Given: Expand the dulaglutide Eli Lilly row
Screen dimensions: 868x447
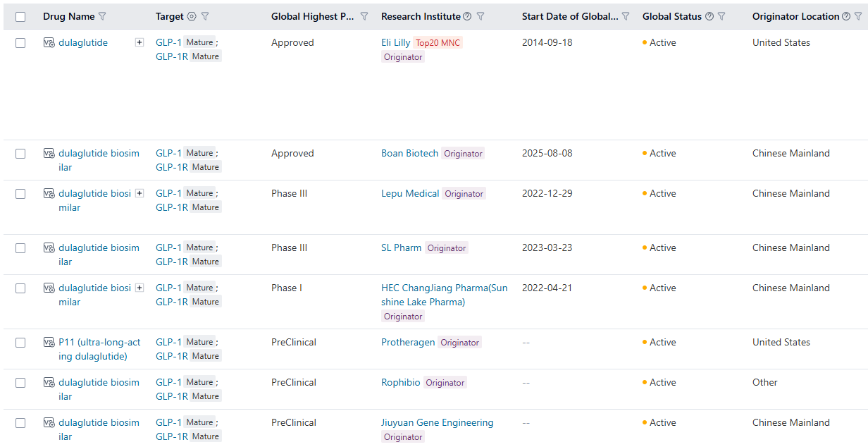Looking at the screenshot, I should coord(139,42).
